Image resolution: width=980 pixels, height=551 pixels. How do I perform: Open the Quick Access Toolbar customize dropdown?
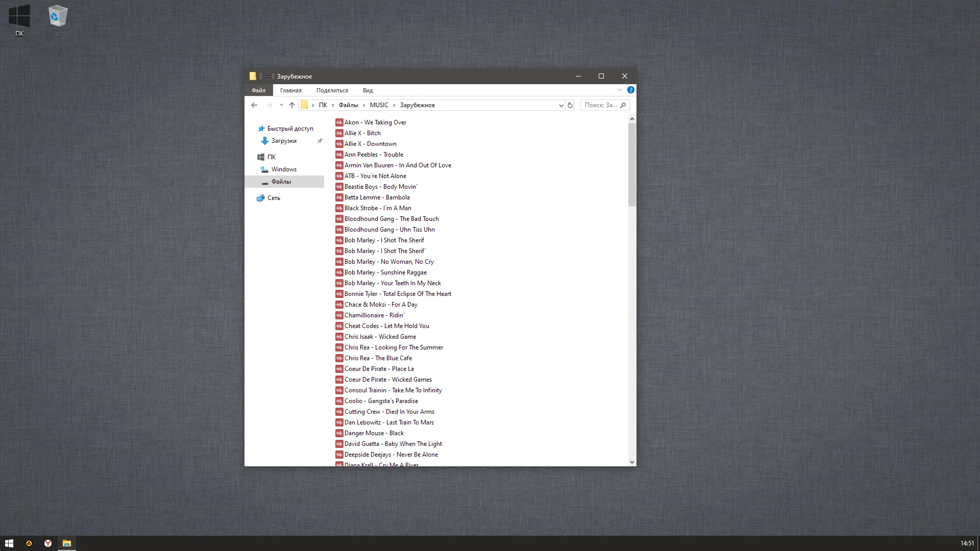click(x=267, y=77)
